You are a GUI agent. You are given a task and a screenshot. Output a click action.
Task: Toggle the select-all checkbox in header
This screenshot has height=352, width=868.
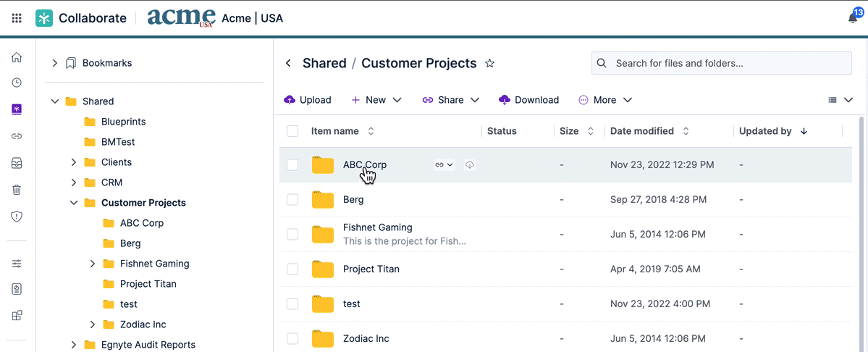[292, 131]
